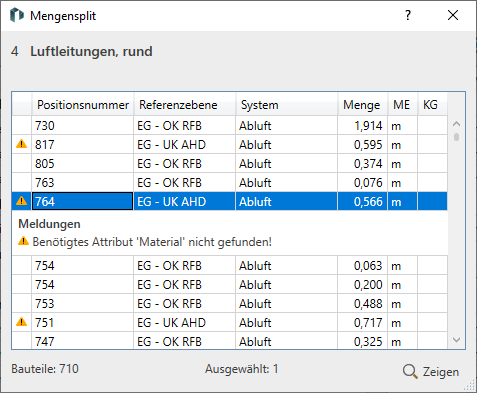Click Abluft in row 805
The width and height of the screenshot is (477, 393).
(255, 164)
